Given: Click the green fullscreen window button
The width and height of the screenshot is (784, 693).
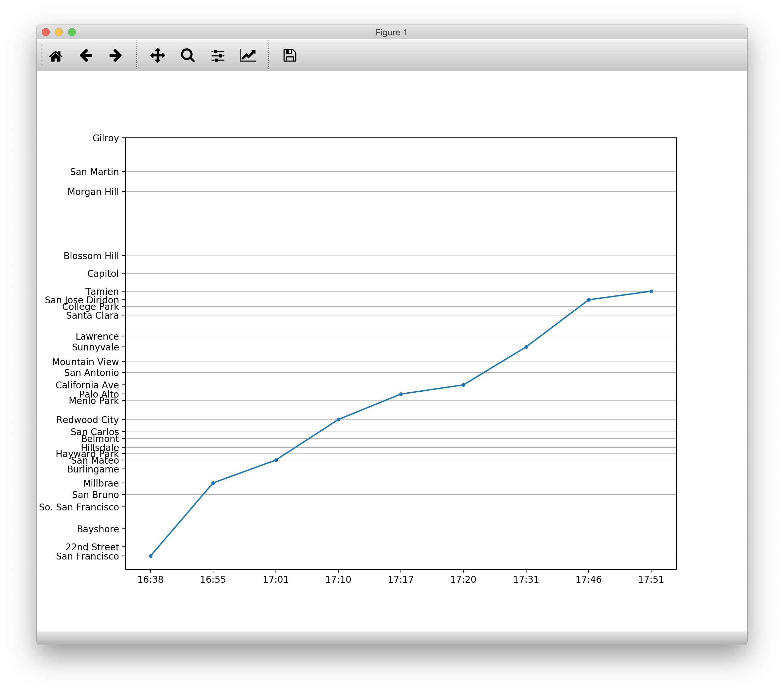Looking at the screenshot, I should click(72, 32).
